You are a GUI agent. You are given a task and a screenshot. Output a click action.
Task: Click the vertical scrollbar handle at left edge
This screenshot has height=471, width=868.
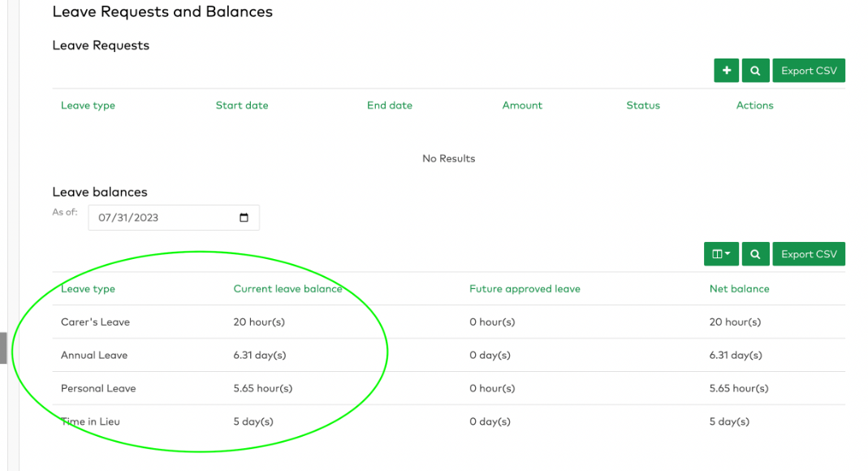click(x=3, y=348)
